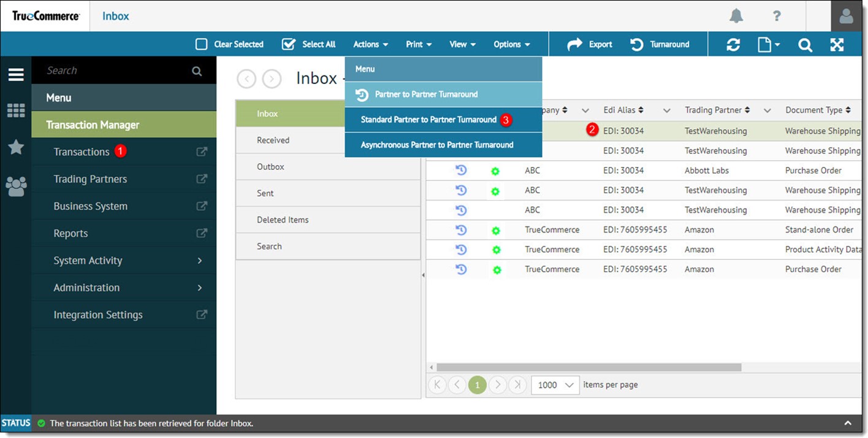The height and width of the screenshot is (438, 868).
Task: Toggle the Clear Selected checkbox
Action: pos(202,44)
